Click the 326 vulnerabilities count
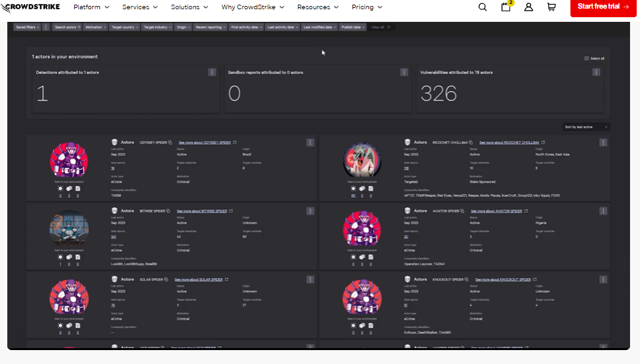This screenshot has height=364, width=640. point(439,93)
